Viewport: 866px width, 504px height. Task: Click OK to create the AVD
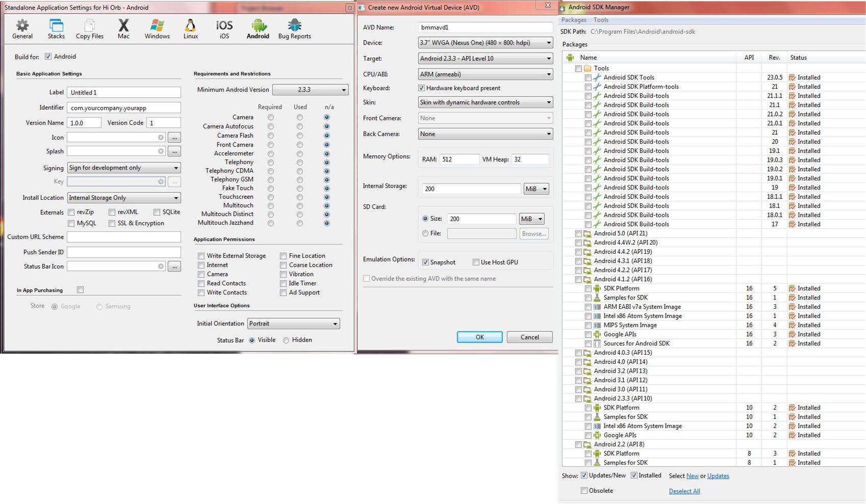pyautogui.click(x=479, y=337)
